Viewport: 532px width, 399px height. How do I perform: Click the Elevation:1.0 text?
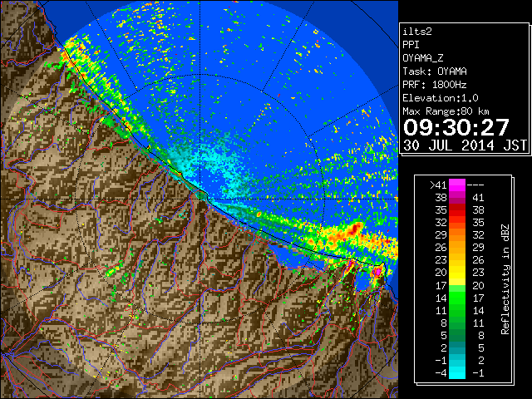tap(441, 98)
